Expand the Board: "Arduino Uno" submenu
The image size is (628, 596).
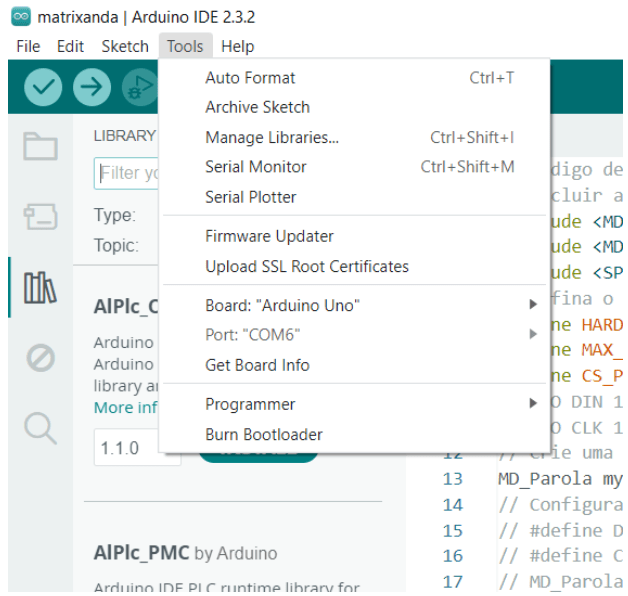[x=354, y=305]
